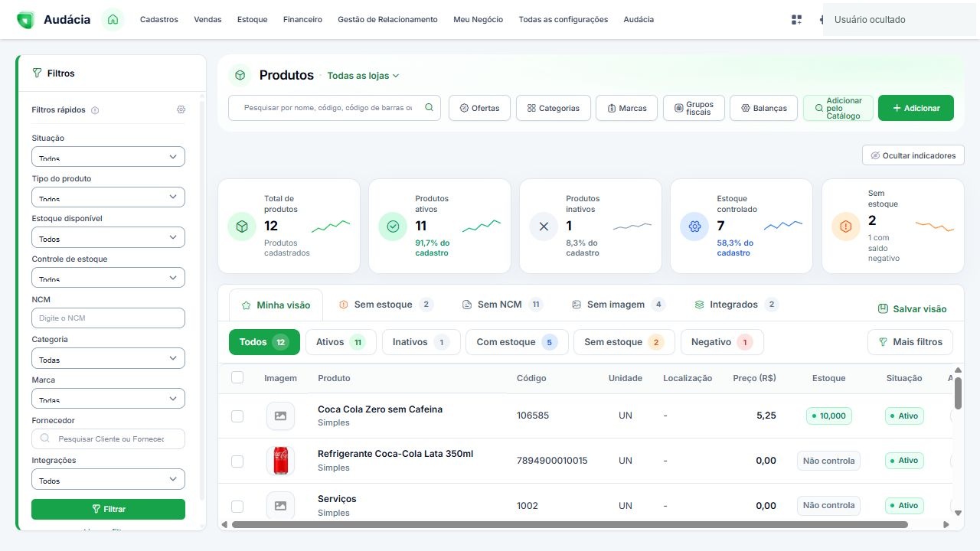Image resolution: width=980 pixels, height=551 pixels.
Task: Open Coca-Cola Lata 350ml product image
Action: click(280, 461)
